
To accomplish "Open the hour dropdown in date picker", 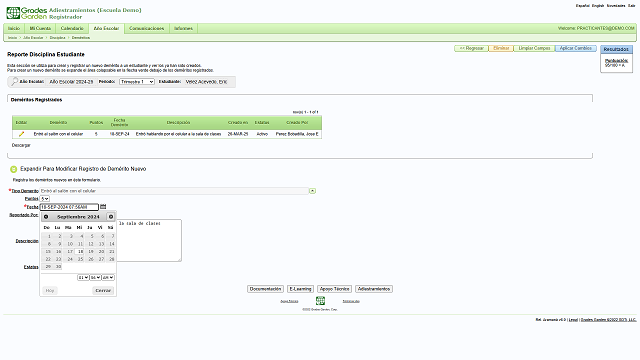I will (83, 278).
